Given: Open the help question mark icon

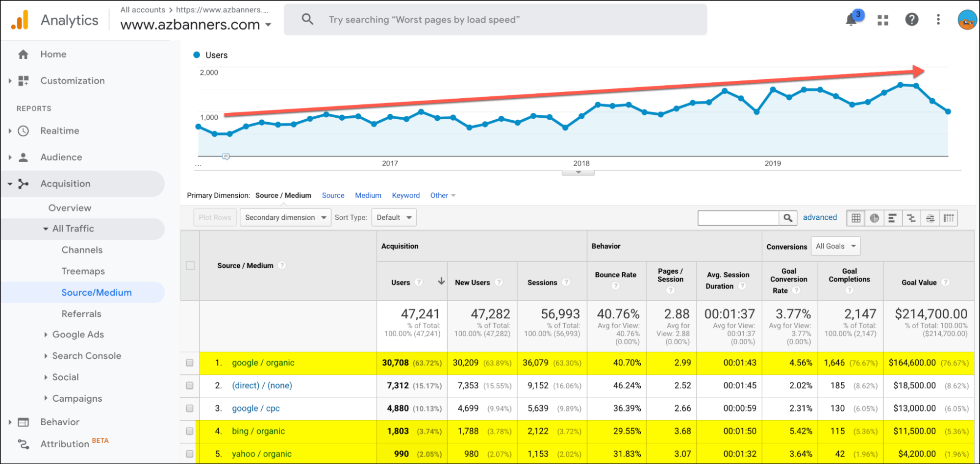Looking at the screenshot, I should (911, 20).
